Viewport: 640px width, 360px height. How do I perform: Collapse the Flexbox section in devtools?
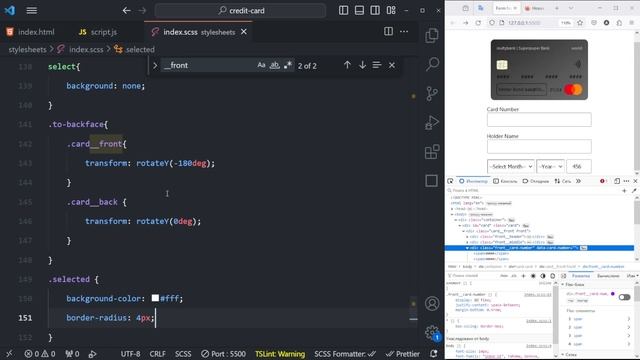click(x=562, y=284)
